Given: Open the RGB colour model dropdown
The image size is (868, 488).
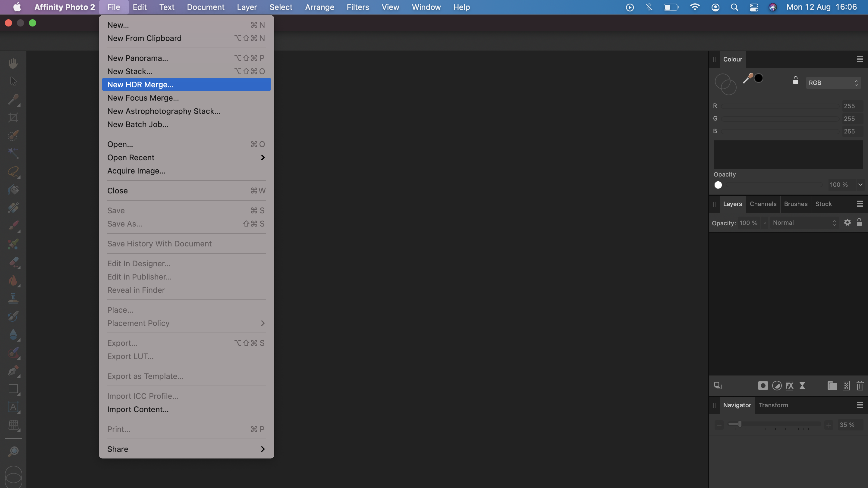Looking at the screenshot, I should click(833, 83).
